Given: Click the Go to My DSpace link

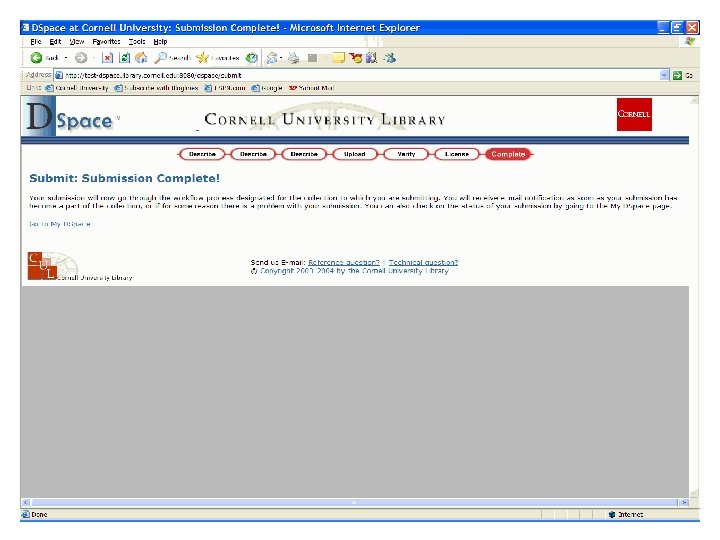Looking at the screenshot, I should click(x=60, y=224).
